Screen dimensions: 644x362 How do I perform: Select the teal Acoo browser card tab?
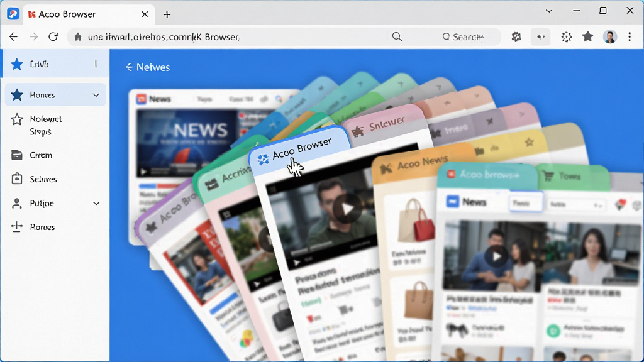(x=487, y=175)
